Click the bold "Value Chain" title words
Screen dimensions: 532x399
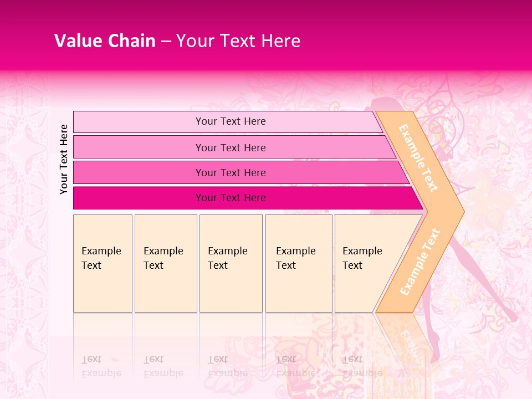point(105,41)
